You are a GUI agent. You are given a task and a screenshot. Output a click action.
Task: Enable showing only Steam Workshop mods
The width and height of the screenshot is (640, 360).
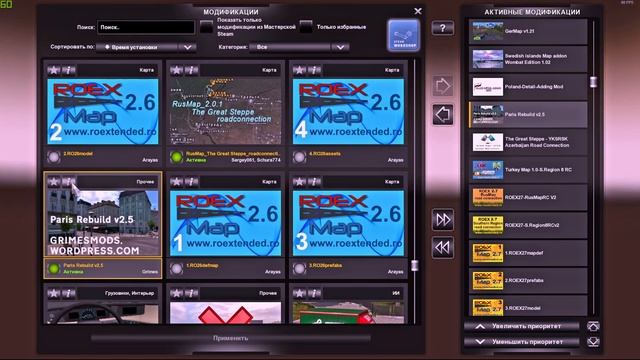pos(207,27)
